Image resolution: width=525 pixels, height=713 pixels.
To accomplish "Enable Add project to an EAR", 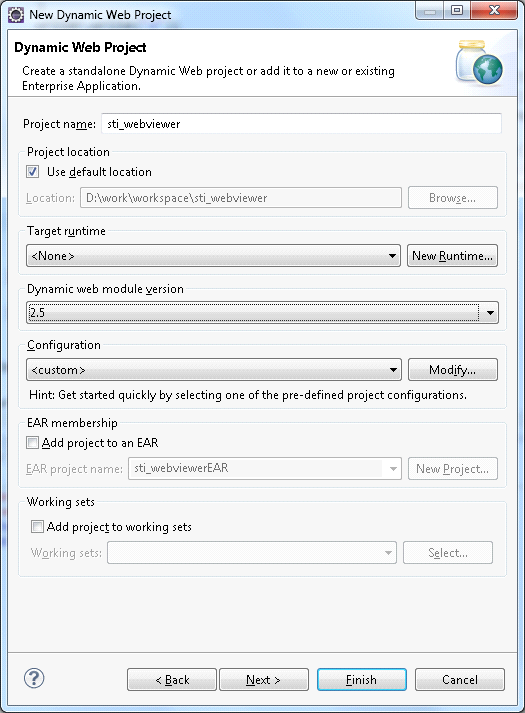I will pos(32,442).
